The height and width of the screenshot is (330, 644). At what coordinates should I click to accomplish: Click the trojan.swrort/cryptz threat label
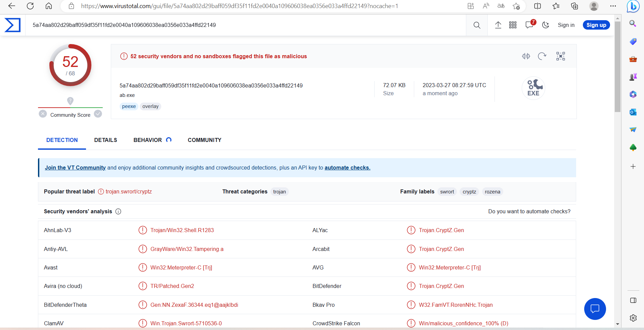point(129,192)
